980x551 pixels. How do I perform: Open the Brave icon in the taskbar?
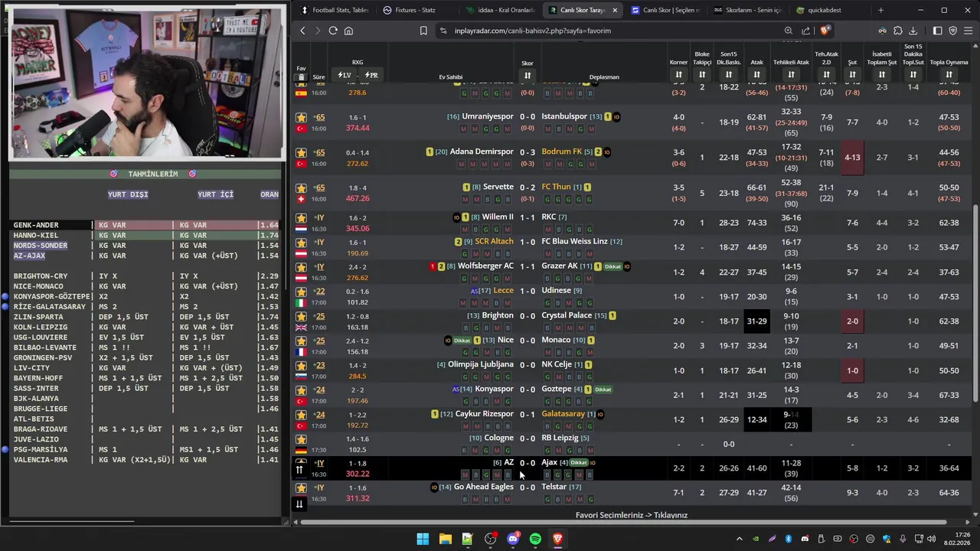(557, 539)
